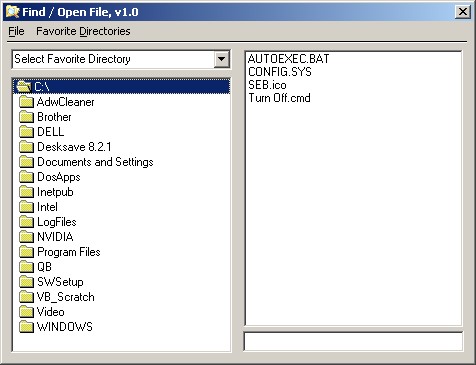Select CONFIG.SYS in the file list

coord(280,72)
